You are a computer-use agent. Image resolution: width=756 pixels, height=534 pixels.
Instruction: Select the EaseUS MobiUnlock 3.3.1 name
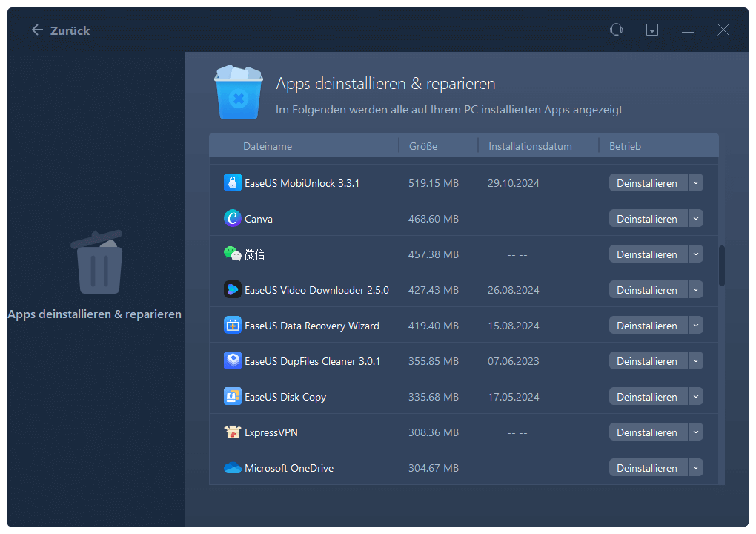click(x=302, y=183)
